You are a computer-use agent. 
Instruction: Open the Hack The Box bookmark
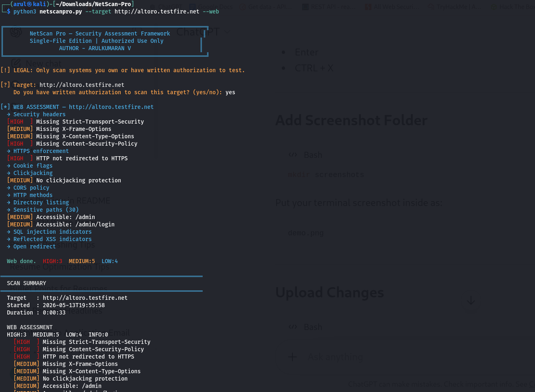coord(513,7)
